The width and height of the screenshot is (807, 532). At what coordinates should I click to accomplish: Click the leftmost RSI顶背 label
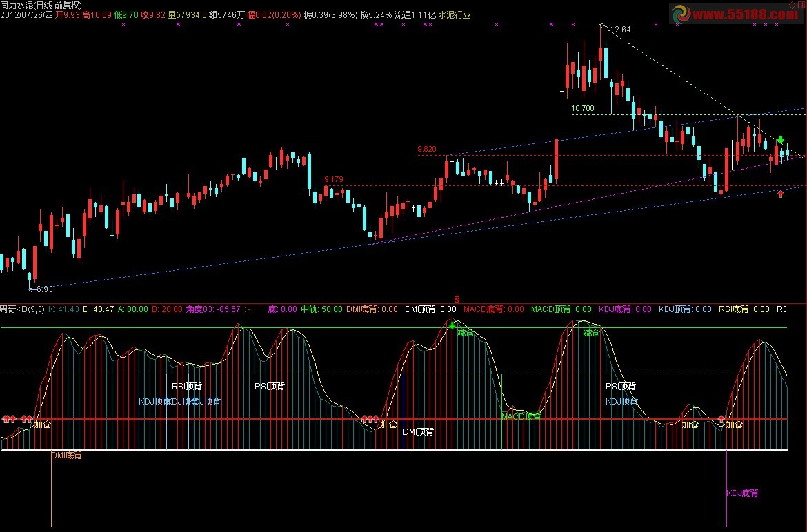click(187, 387)
